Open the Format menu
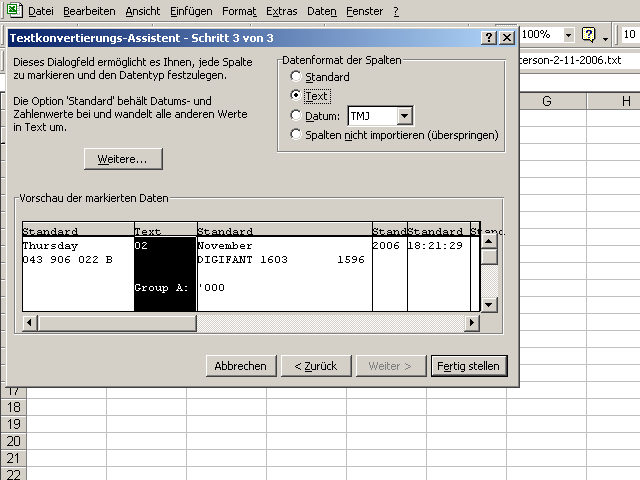640x480 pixels. click(239, 11)
